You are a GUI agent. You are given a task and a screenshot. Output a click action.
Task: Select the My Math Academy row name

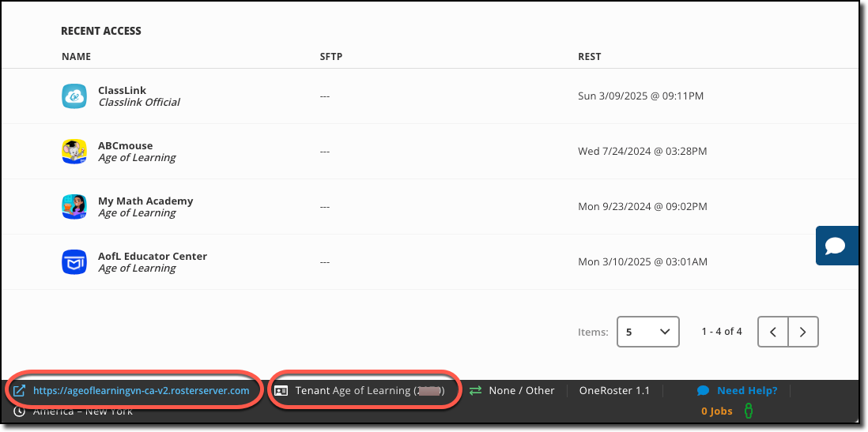click(145, 201)
